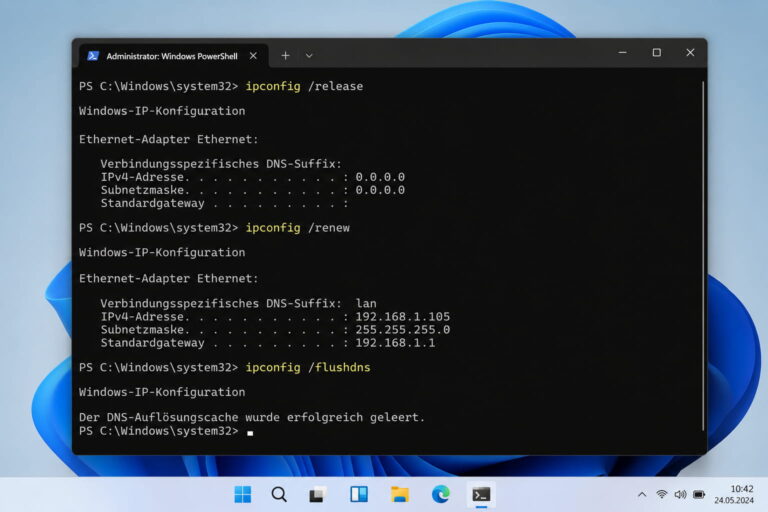Click the 'ipconfig /release' command text
768x512 pixels.
tap(304, 86)
